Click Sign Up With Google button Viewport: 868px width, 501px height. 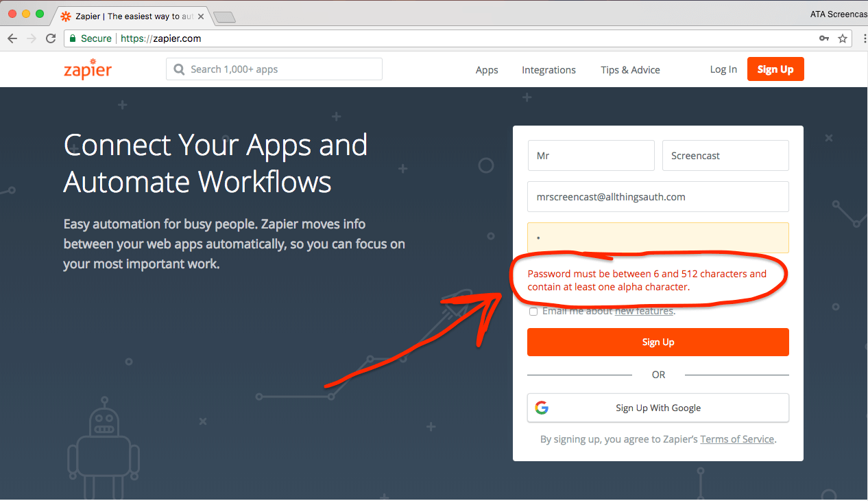tap(658, 408)
